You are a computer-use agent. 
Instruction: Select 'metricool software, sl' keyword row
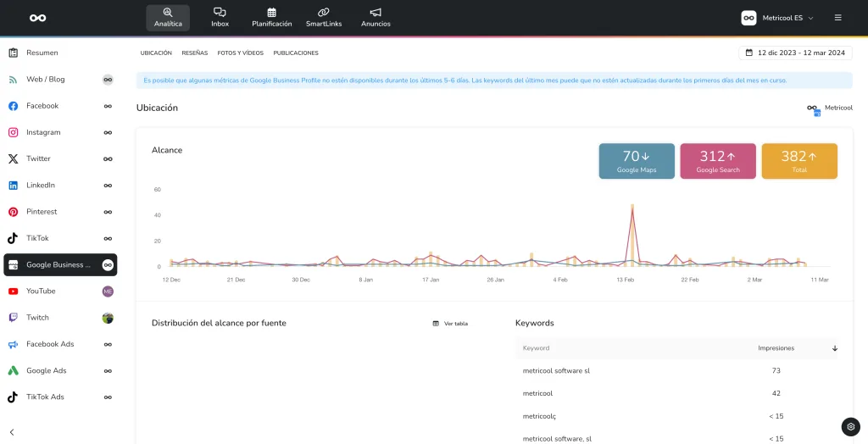(x=676, y=438)
